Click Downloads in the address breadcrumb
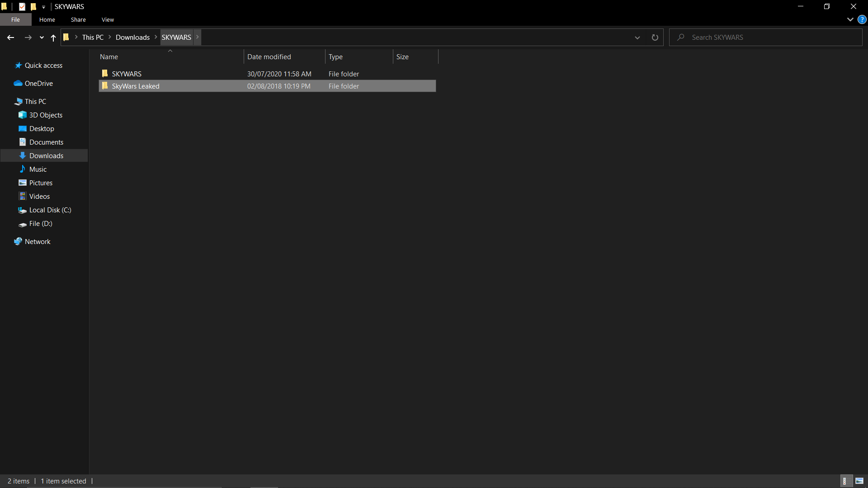 [132, 38]
